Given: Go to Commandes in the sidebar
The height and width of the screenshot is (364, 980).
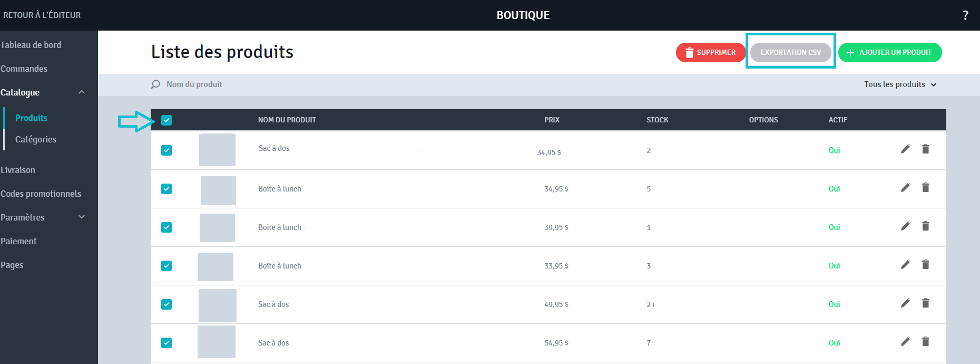Looking at the screenshot, I should pyautogui.click(x=24, y=69).
